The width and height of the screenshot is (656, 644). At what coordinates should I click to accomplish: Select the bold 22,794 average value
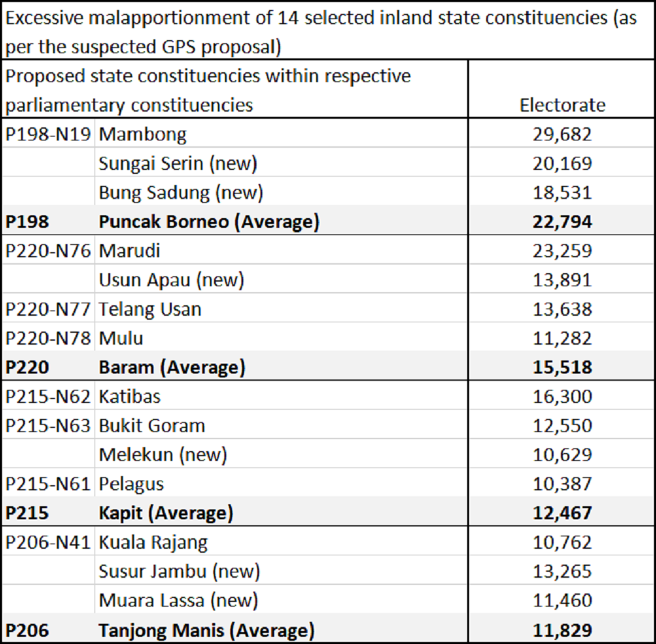tap(562, 222)
